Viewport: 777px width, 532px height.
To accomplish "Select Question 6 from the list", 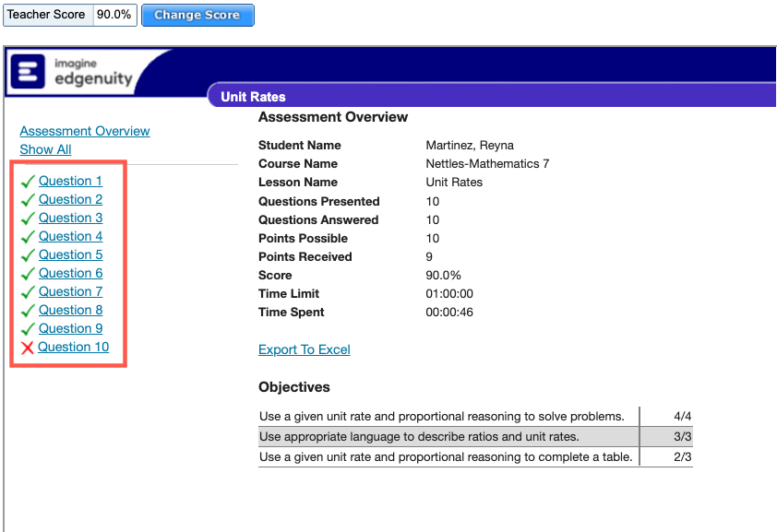I will [70, 273].
